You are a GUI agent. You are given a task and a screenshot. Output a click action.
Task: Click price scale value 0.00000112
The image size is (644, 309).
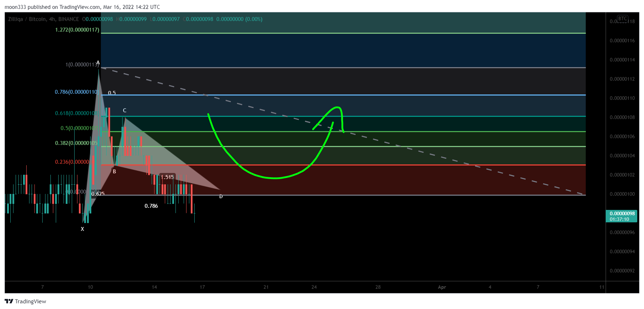click(622, 79)
